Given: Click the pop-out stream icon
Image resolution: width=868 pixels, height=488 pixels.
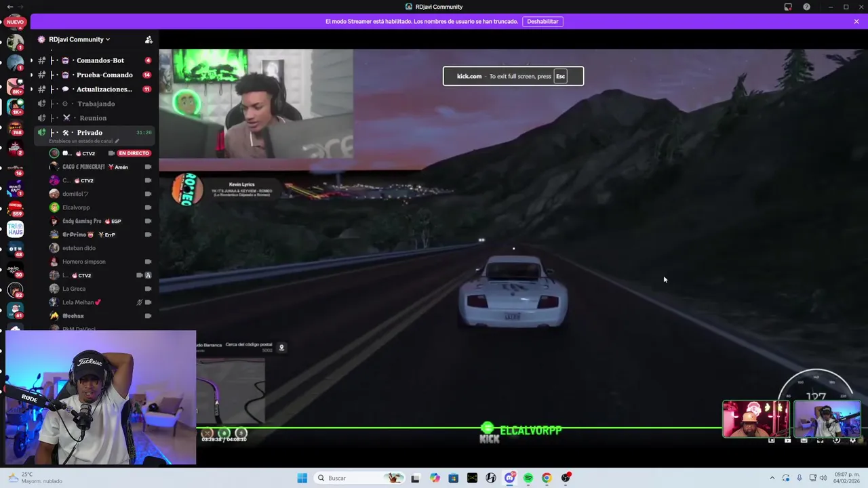Looking at the screenshot, I should [x=771, y=441].
